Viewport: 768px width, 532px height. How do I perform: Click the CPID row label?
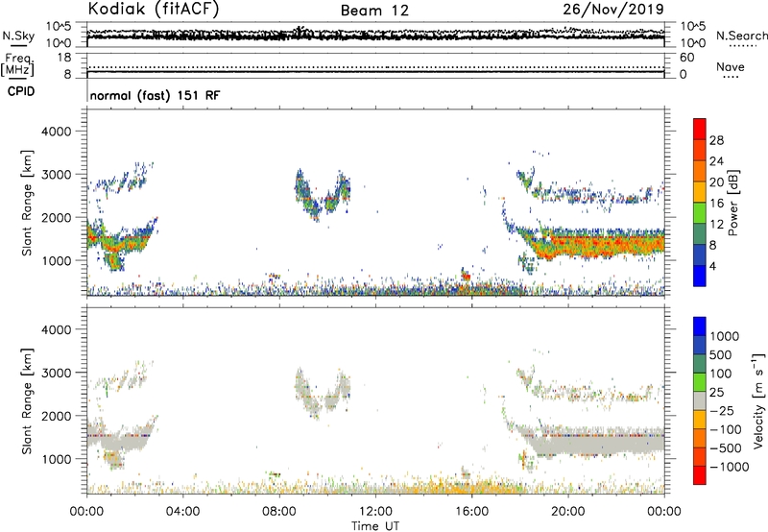tap(21, 91)
